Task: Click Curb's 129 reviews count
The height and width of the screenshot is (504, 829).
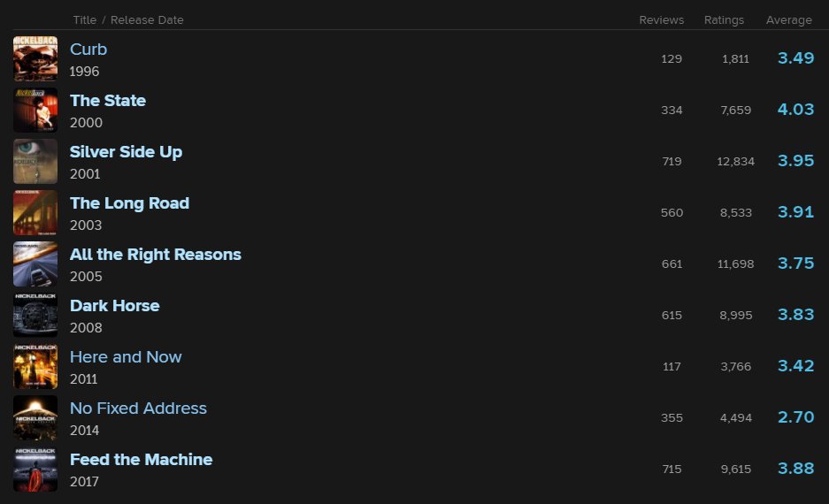Action: (x=672, y=58)
